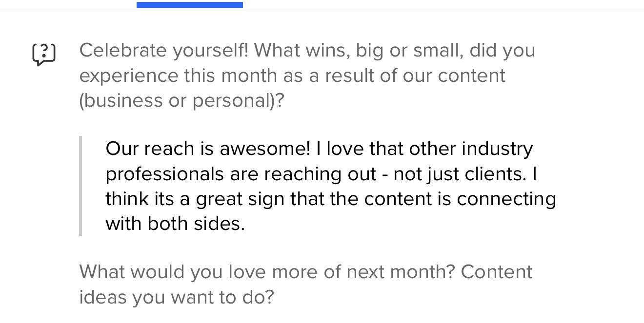Click the question speech bubble icon
Screen dimensions: 644x323
coord(43,54)
